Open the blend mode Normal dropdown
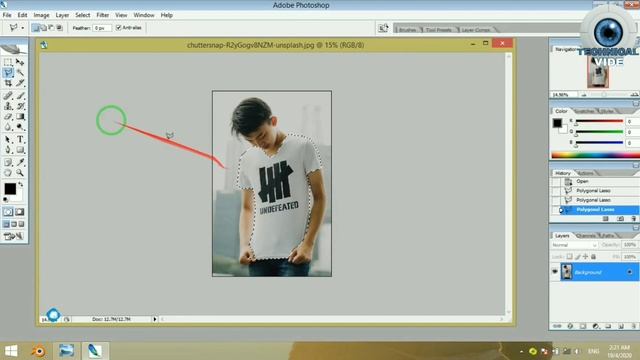The width and height of the screenshot is (640, 360). [574, 245]
